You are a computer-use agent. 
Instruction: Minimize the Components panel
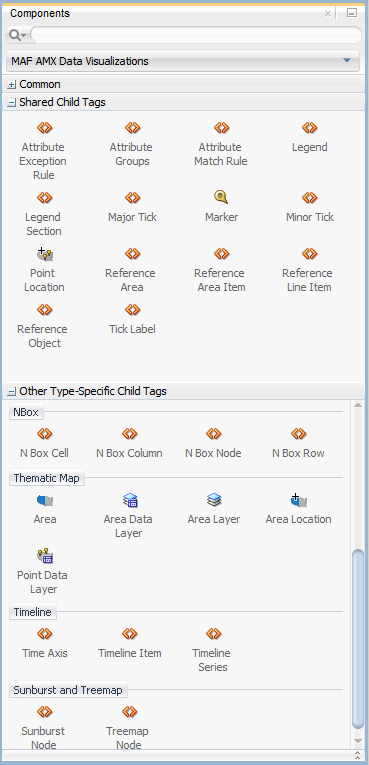click(352, 13)
